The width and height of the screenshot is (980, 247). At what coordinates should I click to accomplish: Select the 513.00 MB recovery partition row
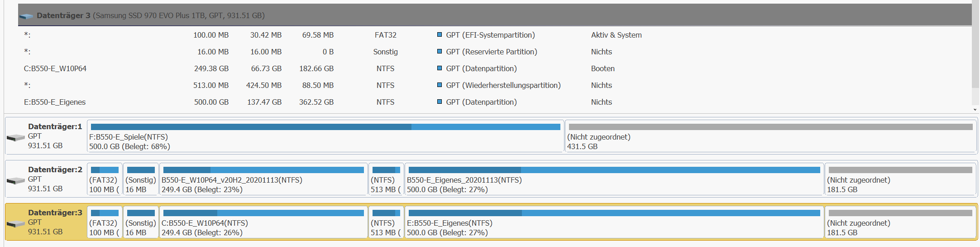(495, 85)
